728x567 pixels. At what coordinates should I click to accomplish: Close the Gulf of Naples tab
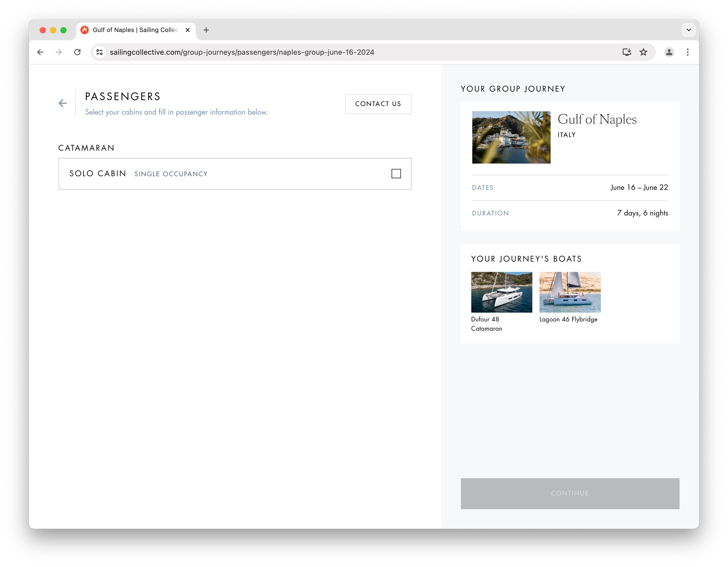coord(188,30)
